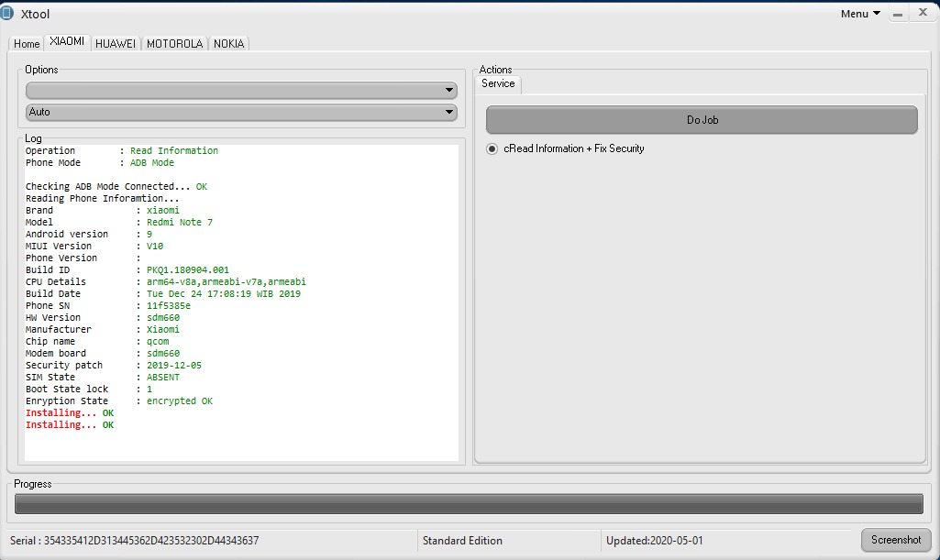Click the ADB Mode value in log

tap(152, 163)
